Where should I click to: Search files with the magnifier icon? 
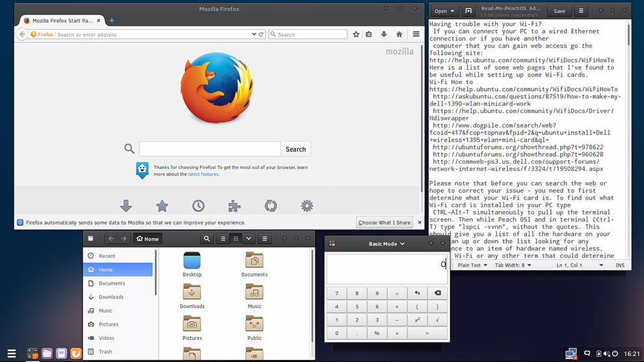tap(207, 239)
